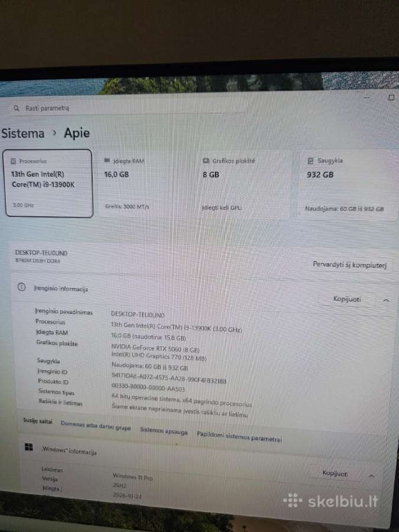Select device name text 'DESKTOP-TEU0UN0' in details
This screenshot has height=532, width=399.
(x=138, y=314)
